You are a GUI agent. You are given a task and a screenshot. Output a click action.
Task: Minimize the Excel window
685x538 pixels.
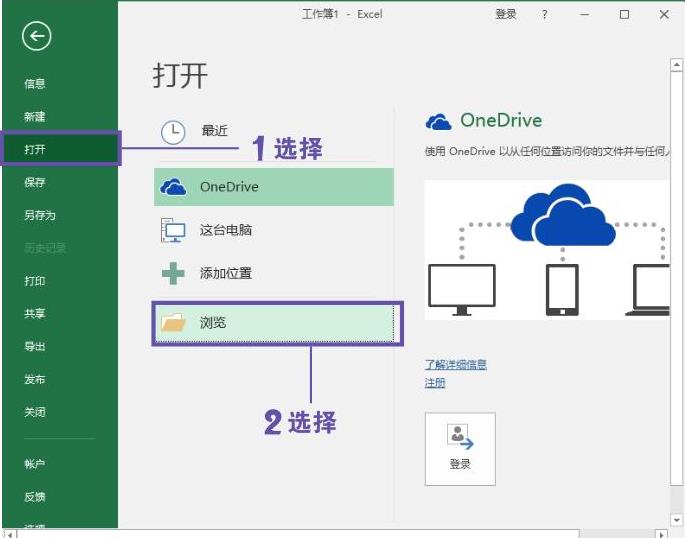[x=585, y=14]
